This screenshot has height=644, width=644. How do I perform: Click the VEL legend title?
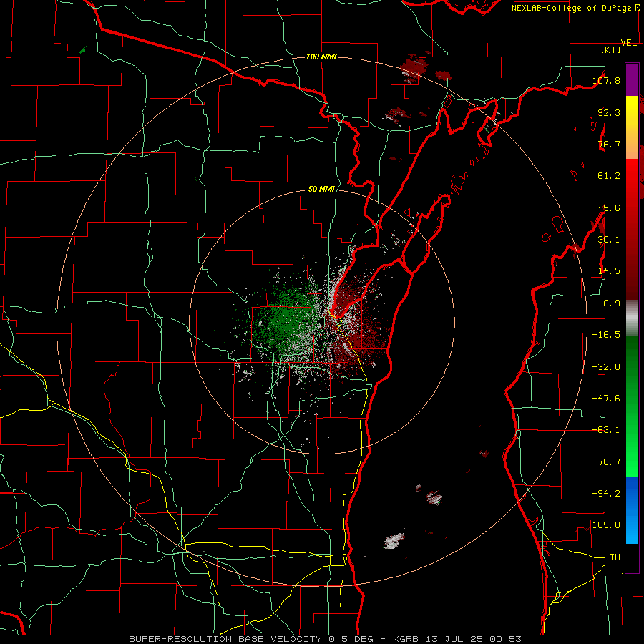[x=628, y=43]
